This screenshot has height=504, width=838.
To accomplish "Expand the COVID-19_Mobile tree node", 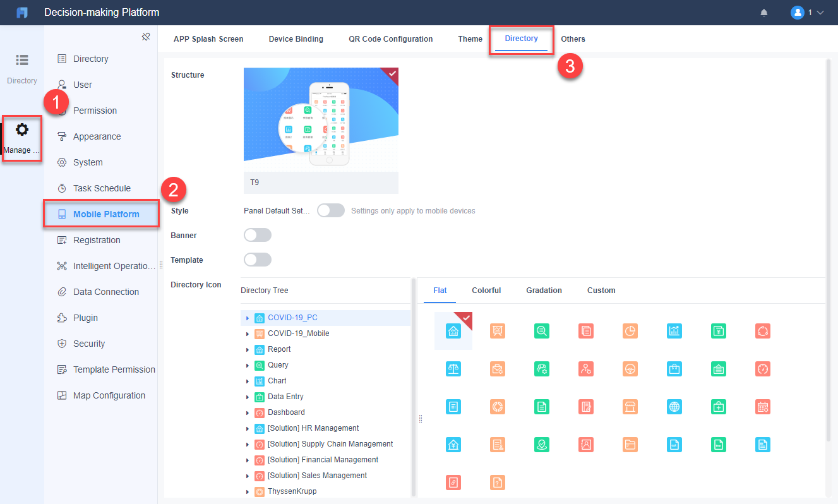I will click(248, 333).
